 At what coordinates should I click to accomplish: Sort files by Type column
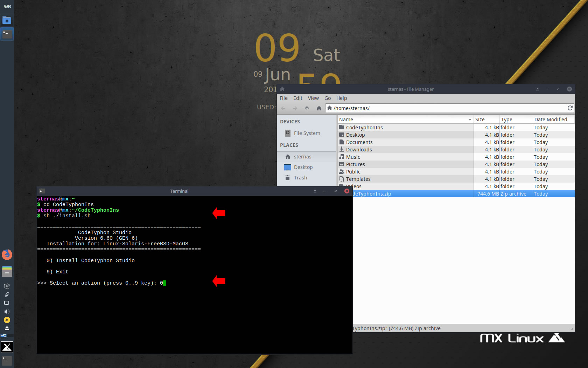pos(516,120)
